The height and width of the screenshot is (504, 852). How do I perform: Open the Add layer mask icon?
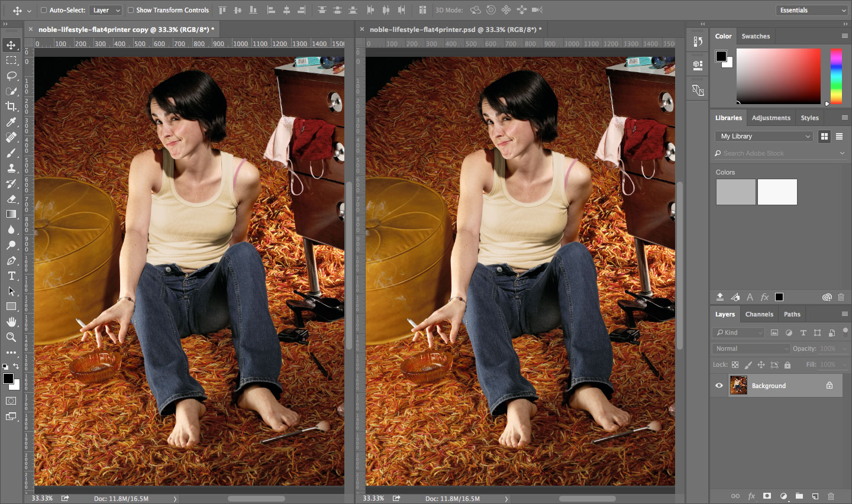[x=767, y=496]
